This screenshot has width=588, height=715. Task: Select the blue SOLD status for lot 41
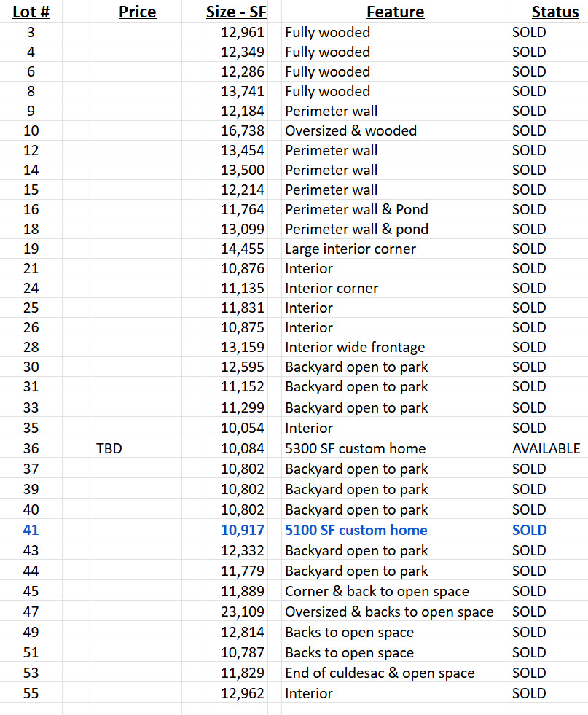click(x=529, y=530)
